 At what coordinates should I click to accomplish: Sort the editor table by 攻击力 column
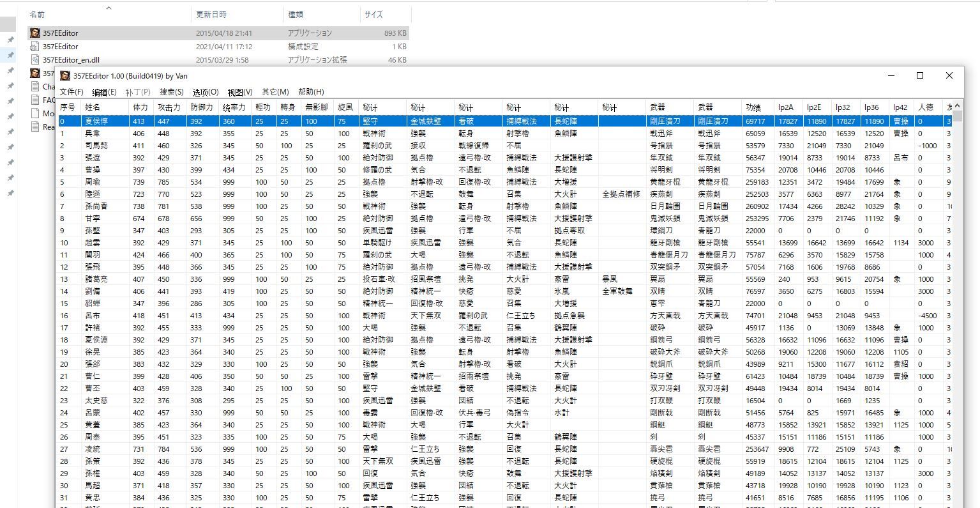coord(168,107)
